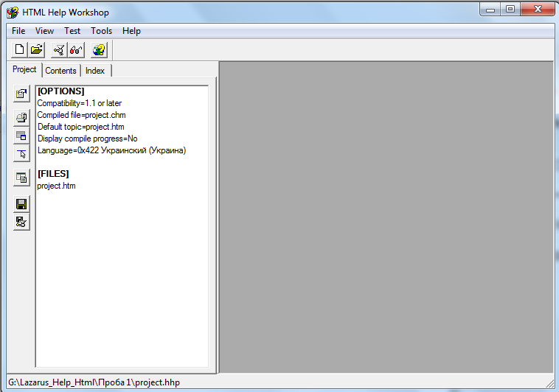This screenshot has height=392, width=559.
Task: Open the Tools menu
Action: (x=101, y=31)
